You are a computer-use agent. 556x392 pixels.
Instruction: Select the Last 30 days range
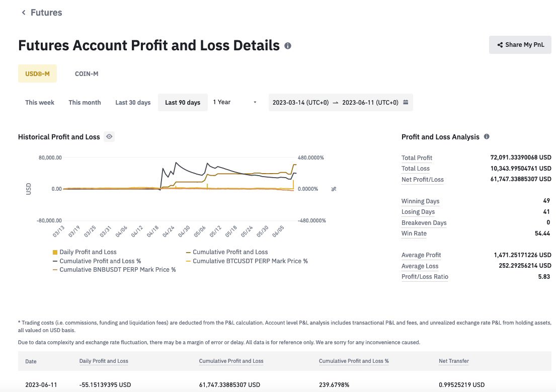tap(133, 103)
